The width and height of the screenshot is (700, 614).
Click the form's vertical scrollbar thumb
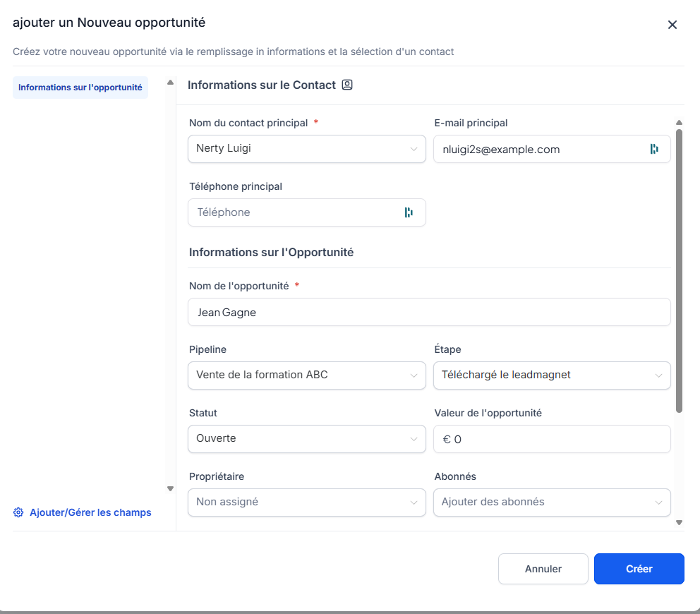pyautogui.click(x=679, y=271)
